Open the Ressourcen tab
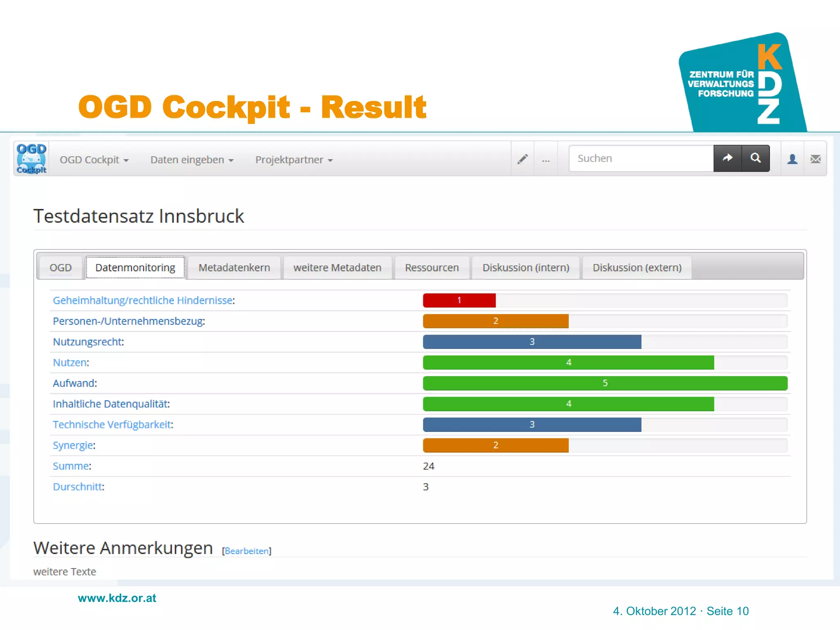 tap(432, 267)
